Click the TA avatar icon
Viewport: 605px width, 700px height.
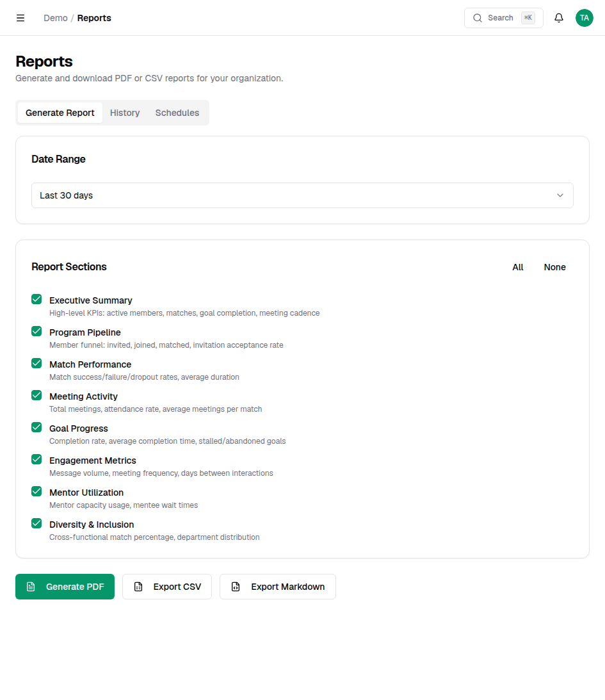(x=584, y=17)
